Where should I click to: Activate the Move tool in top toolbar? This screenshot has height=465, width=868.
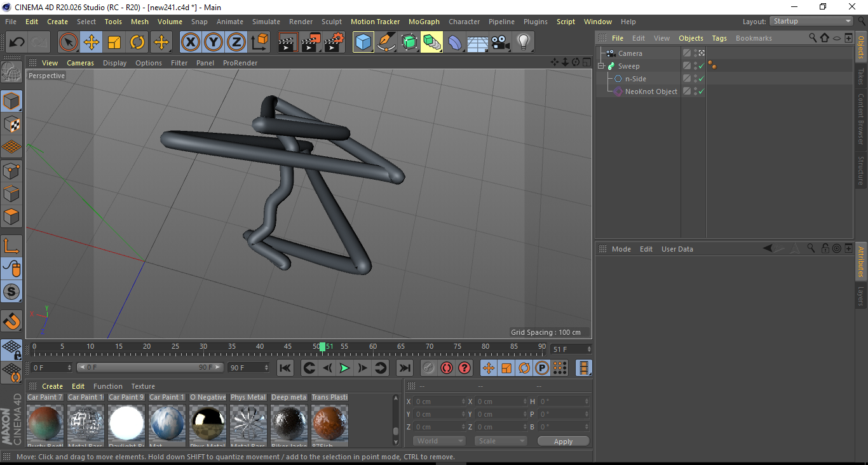click(x=92, y=43)
